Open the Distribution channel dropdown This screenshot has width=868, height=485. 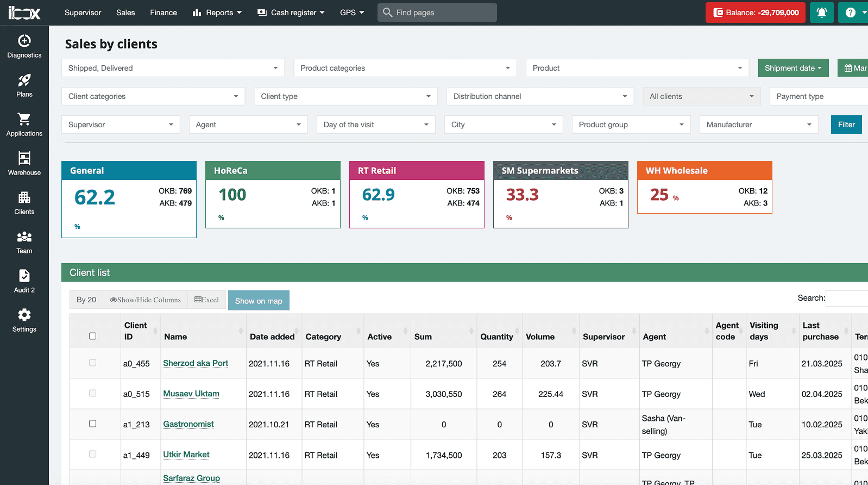pyautogui.click(x=540, y=96)
